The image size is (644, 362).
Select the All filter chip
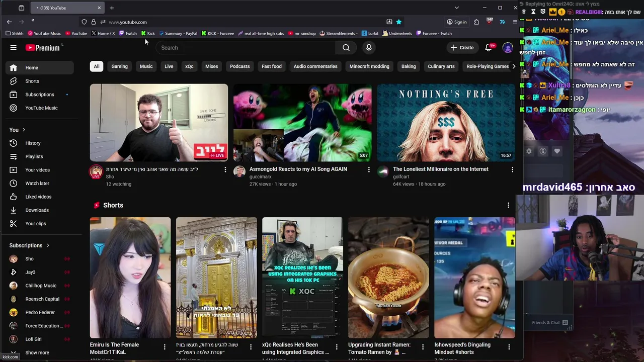pyautogui.click(x=97, y=66)
